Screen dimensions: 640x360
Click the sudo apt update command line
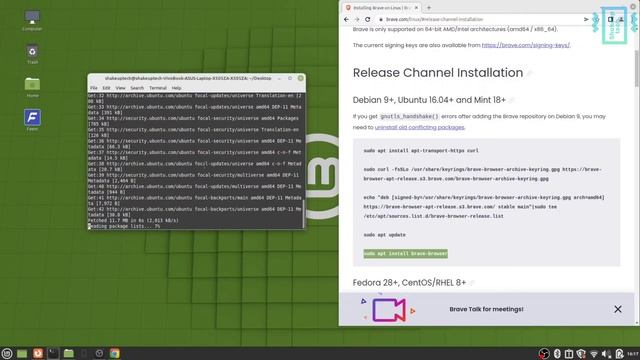click(x=384, y=235)
